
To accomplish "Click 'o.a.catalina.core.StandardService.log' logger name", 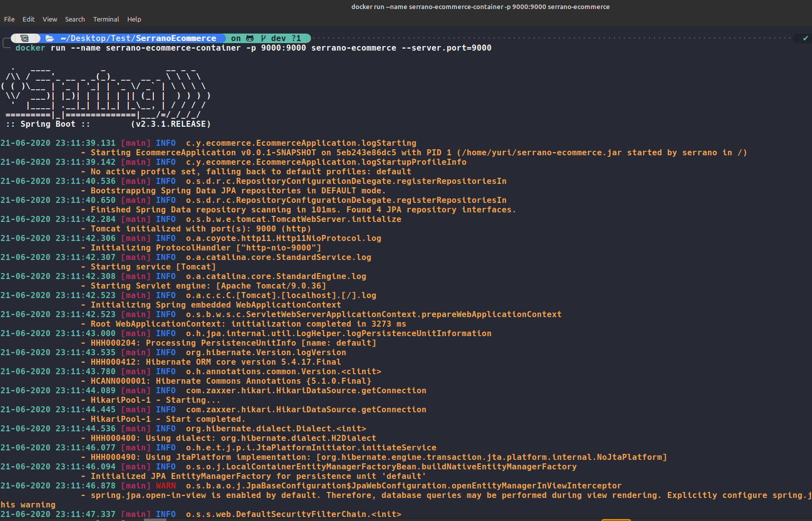I will 279,257.
